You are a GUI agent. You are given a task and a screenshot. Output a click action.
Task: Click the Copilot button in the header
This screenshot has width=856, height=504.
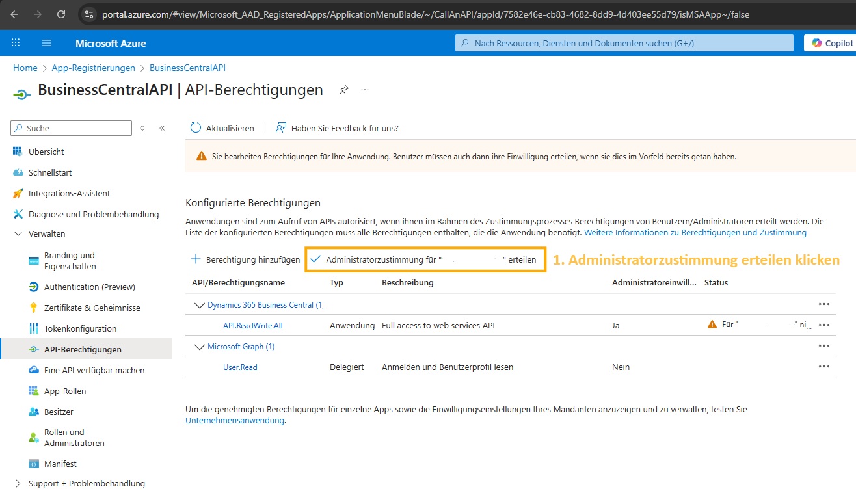(x=831, y=43)
